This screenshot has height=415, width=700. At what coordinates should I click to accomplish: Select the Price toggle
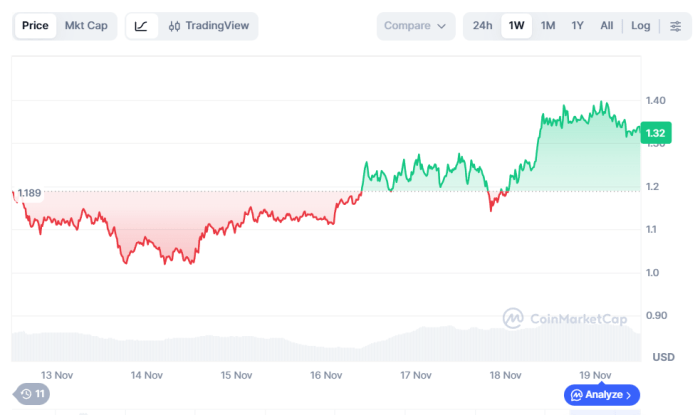coord(35,26)
